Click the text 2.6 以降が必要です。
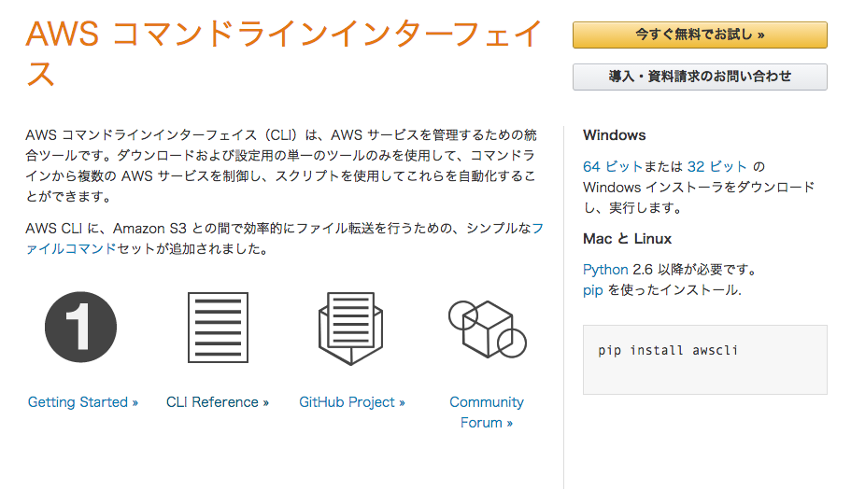 [x=696, y=270]
